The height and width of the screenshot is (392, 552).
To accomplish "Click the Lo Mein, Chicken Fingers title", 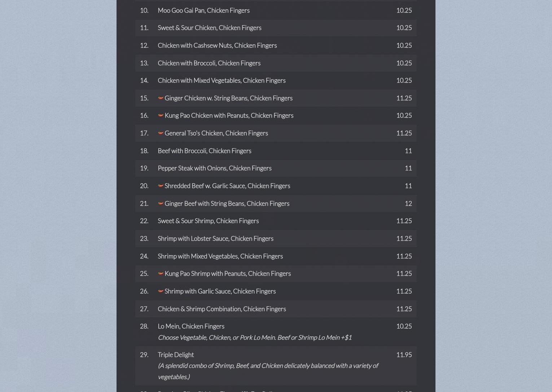I will [x=191, y=326].
